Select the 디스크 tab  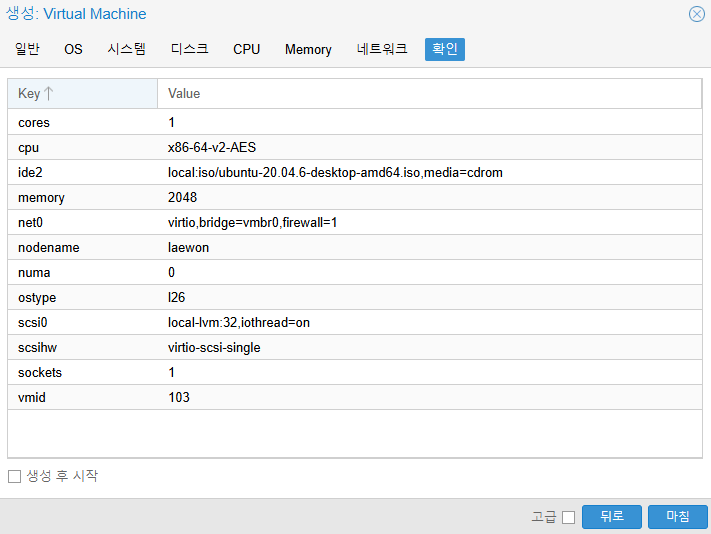tap(190, 49)
